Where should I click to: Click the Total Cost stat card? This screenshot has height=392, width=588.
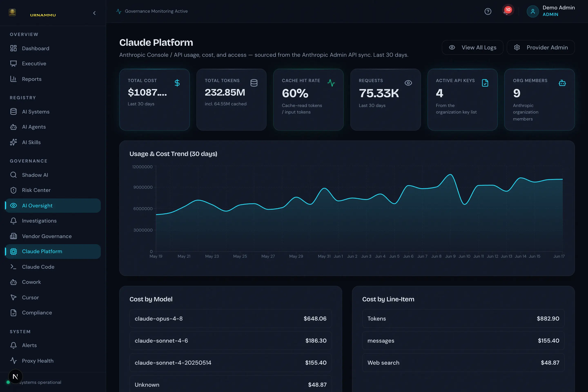(x=155, y=99)
